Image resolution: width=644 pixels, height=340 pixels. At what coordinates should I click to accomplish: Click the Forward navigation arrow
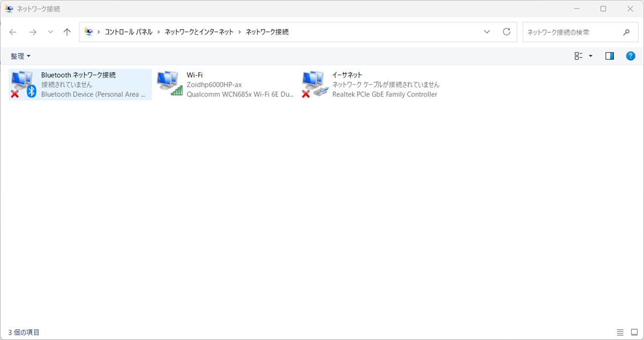(33, 32)
